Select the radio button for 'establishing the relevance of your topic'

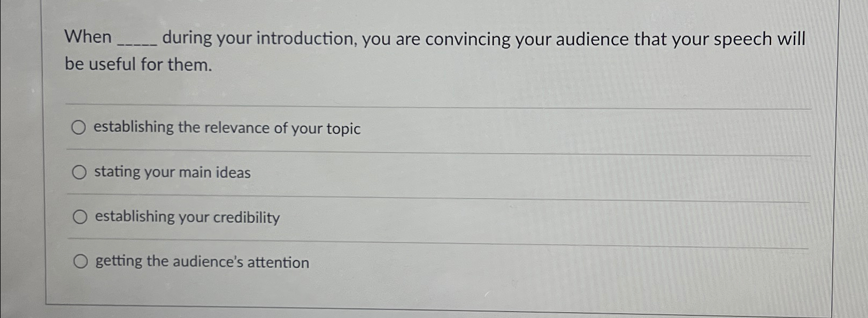[x=80, y=127]
